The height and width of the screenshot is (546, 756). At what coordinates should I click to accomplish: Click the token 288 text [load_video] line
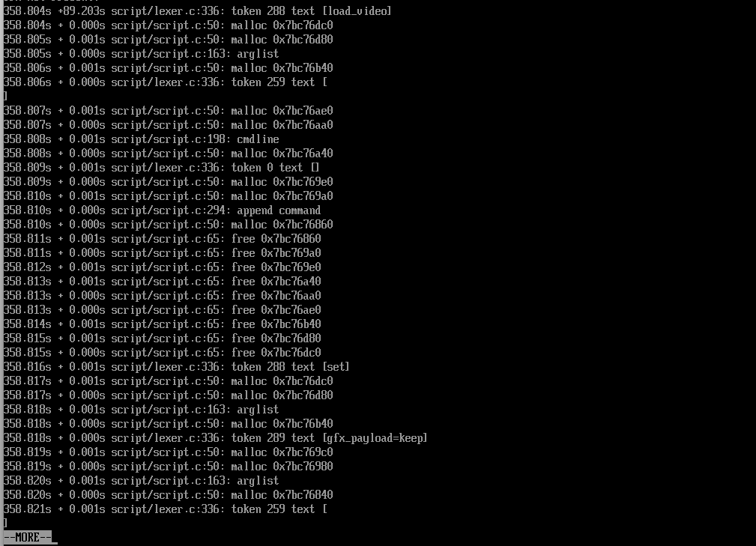197,10
